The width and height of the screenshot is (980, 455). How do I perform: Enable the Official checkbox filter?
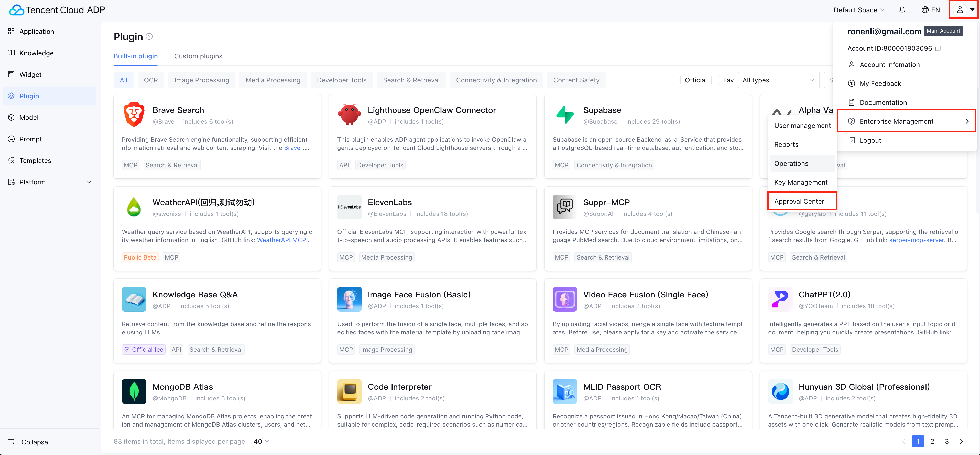[x=677, y=80]
